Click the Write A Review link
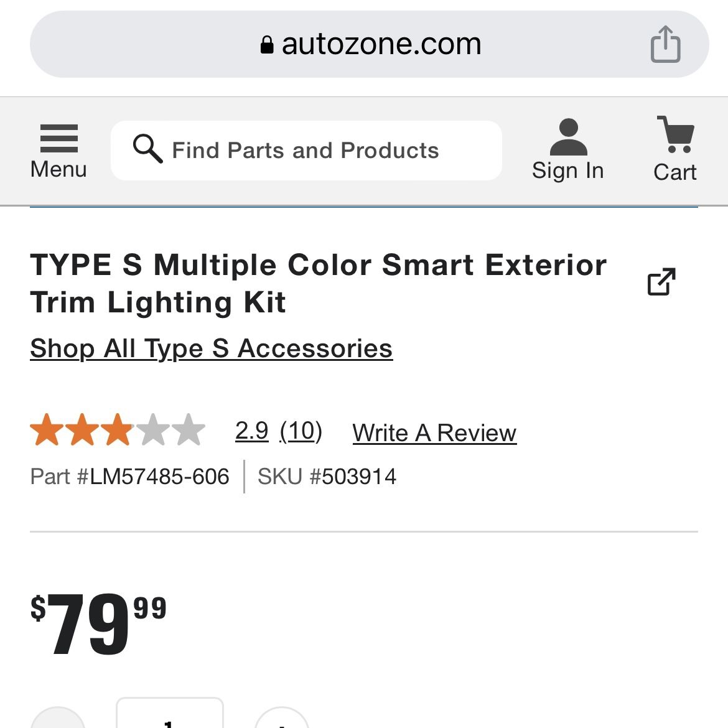 (434, 432)
